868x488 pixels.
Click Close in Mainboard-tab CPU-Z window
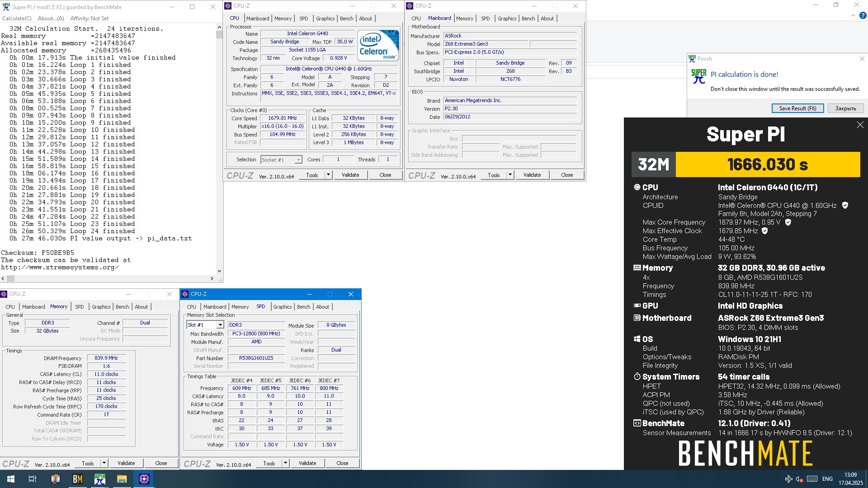[567, 175]
